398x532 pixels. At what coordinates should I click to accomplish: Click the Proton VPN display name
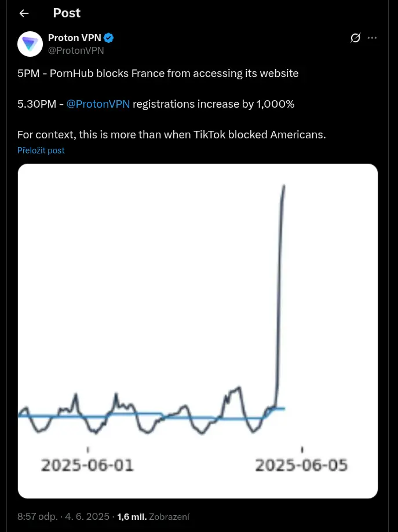point(75,38)
